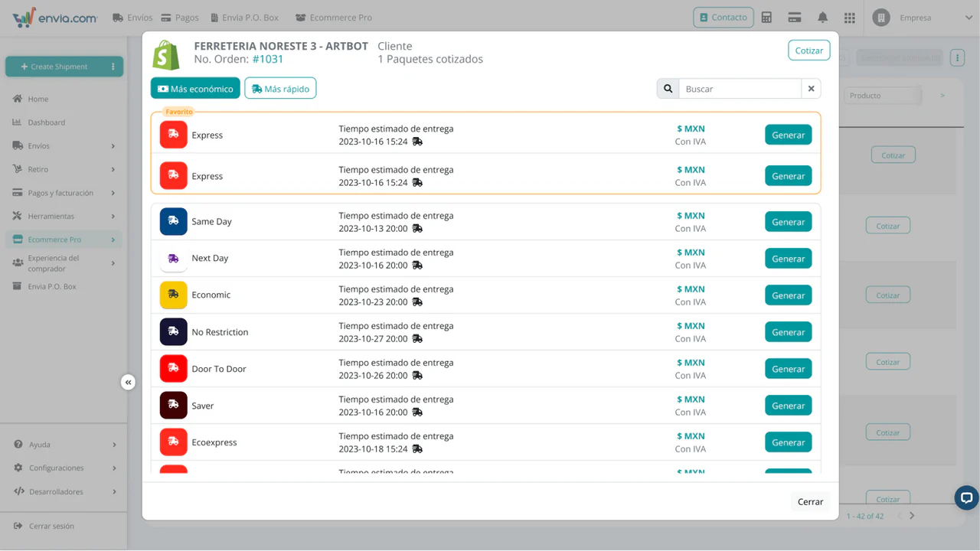Image resolution: width=980 pixels, height=551 pixels.
Task: Click the Ecoexpress carrier icon
Action: coord(173,442)
